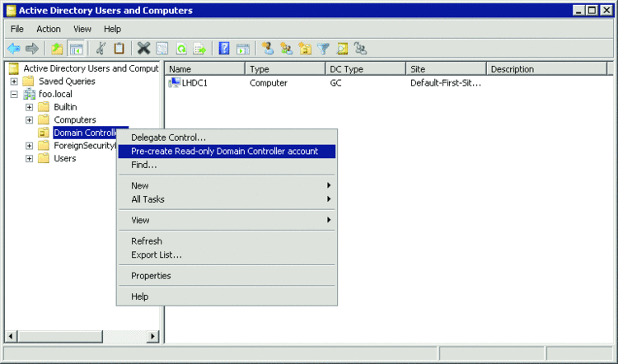Expand the ForeignSecurityPrincipals container
The width and height of the screenshot is (618, 364).
coord(29,146)
